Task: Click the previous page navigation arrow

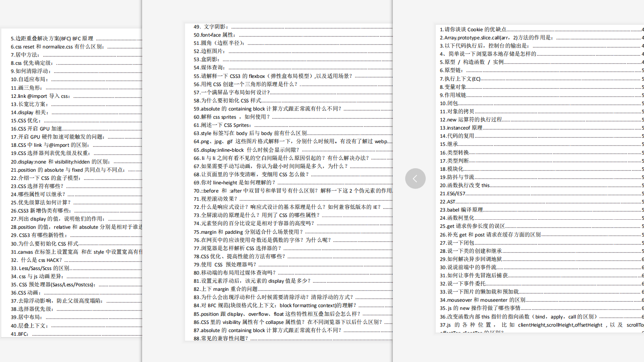Action: point(415,179)
